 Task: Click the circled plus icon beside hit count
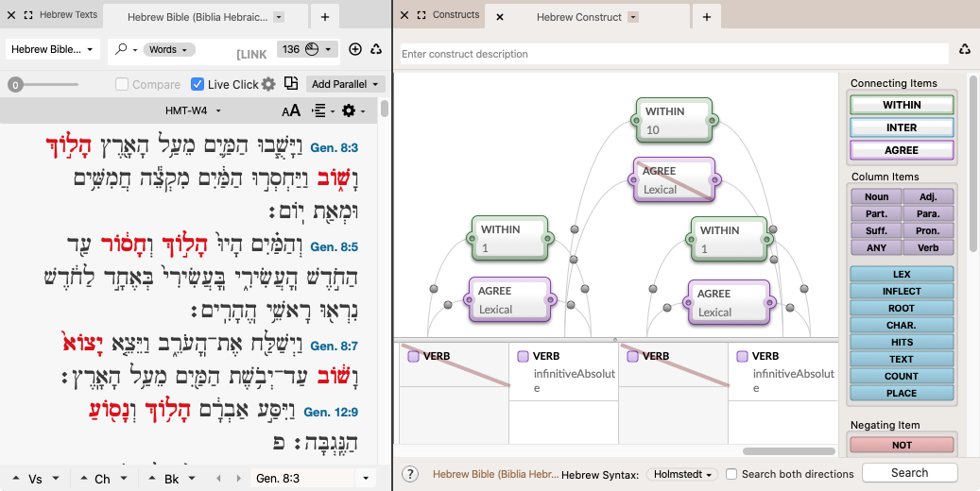[355, 50]
